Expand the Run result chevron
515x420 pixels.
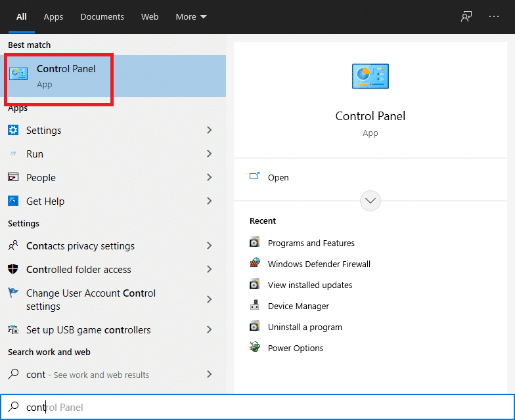(210, 154)
